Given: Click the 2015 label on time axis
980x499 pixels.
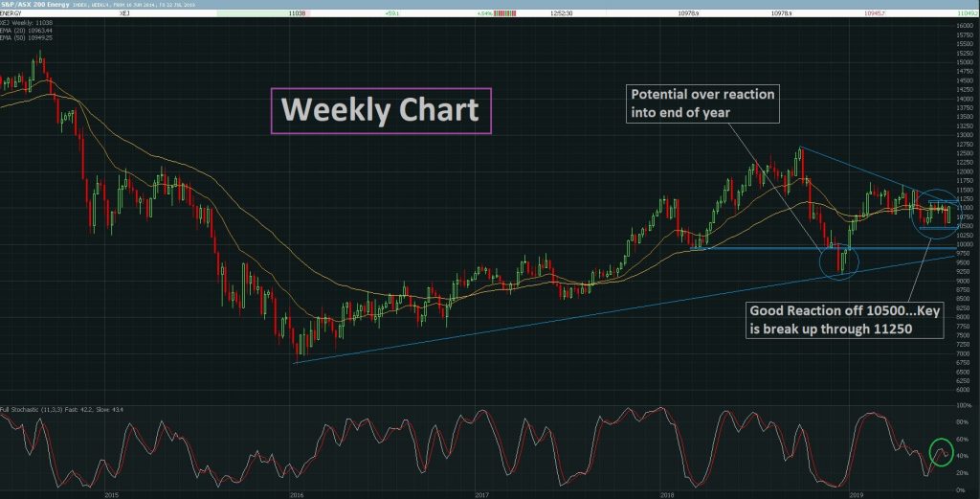Looking at the screenshot, I should pyautogui.click(x=112, y=494).
